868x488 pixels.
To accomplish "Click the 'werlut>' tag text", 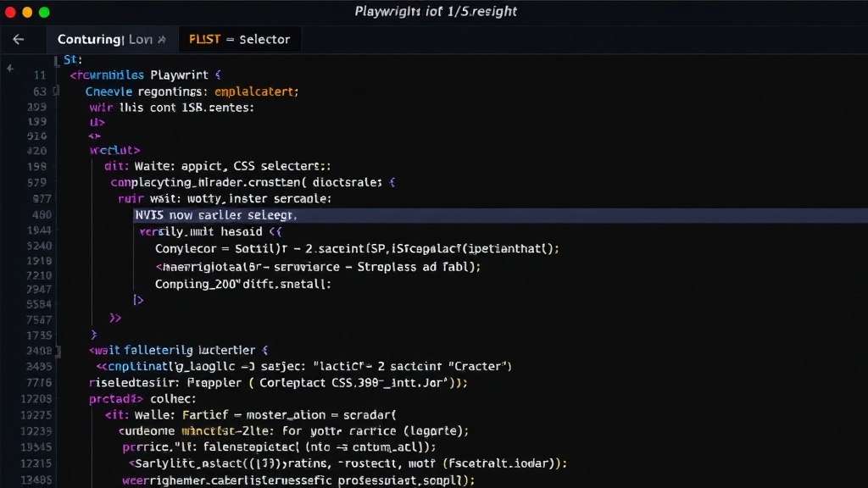I will click(114, 150).
